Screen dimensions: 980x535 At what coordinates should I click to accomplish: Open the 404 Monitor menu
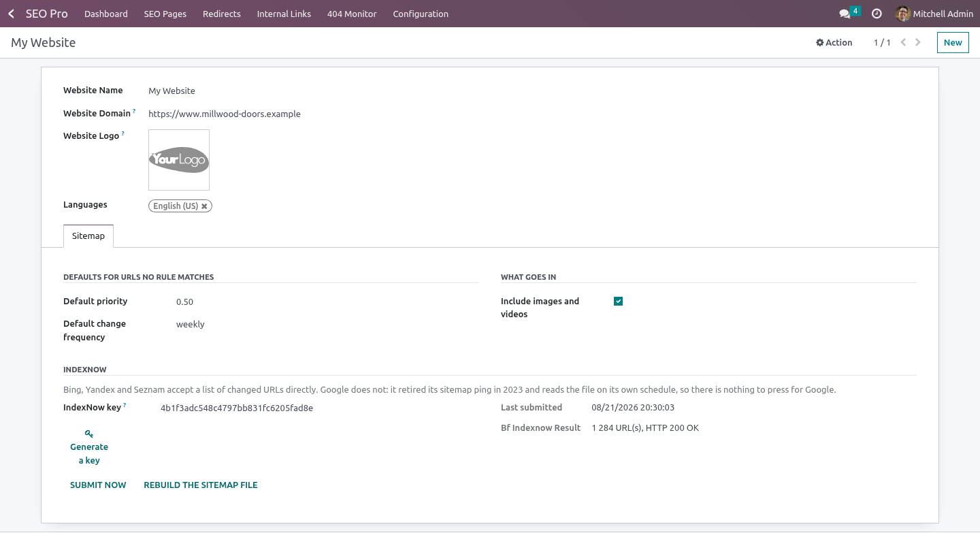click(352, 14)
